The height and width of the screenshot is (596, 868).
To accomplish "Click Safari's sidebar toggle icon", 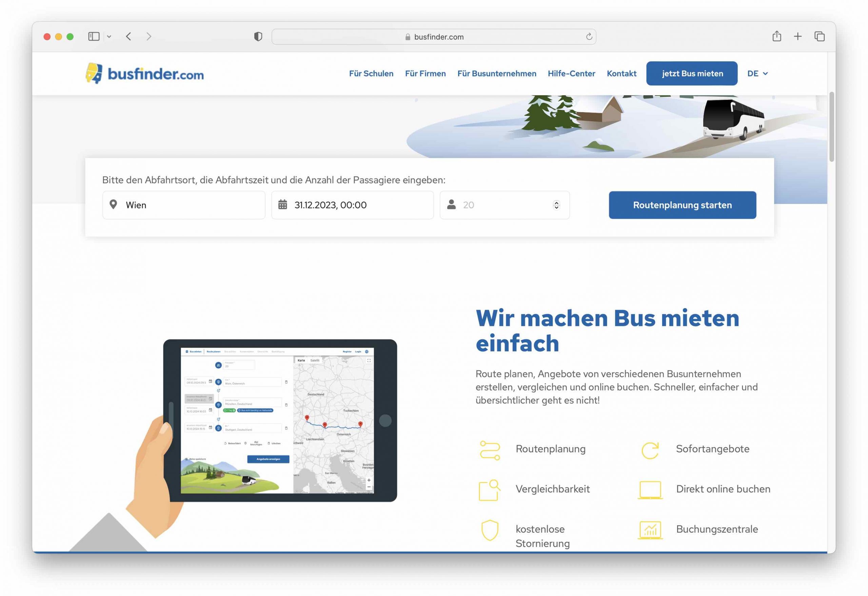I will (x=94, y=36).
